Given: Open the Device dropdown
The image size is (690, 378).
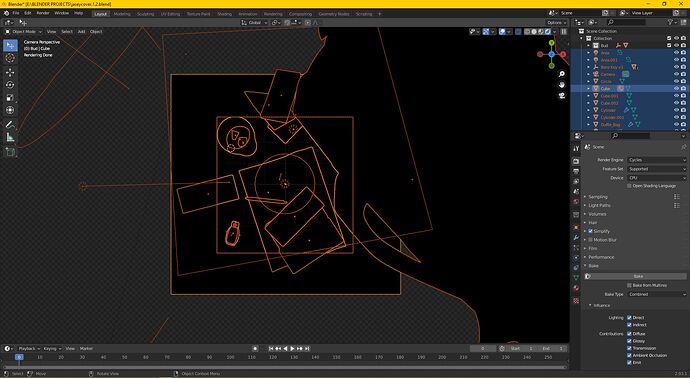Looking at the screenshot, I should (656, 178).
